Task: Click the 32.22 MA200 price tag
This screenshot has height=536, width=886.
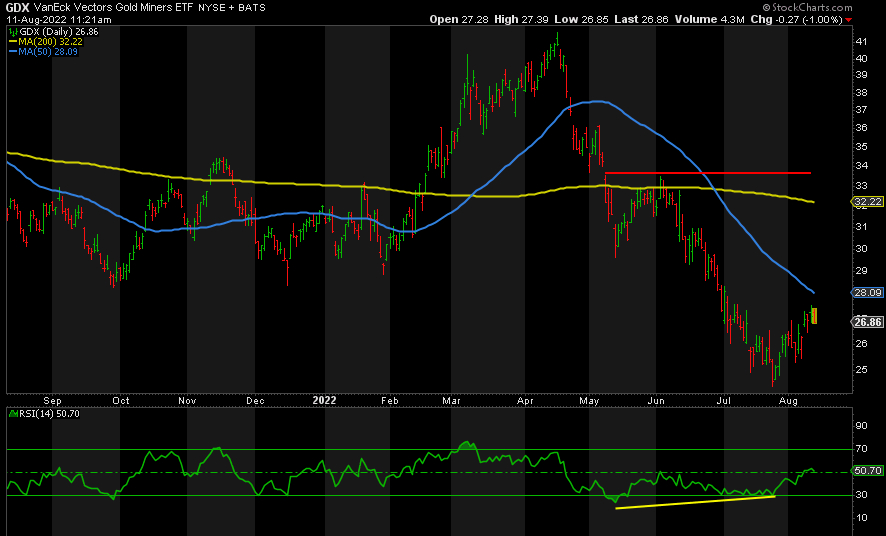Action: click(867, 202)
